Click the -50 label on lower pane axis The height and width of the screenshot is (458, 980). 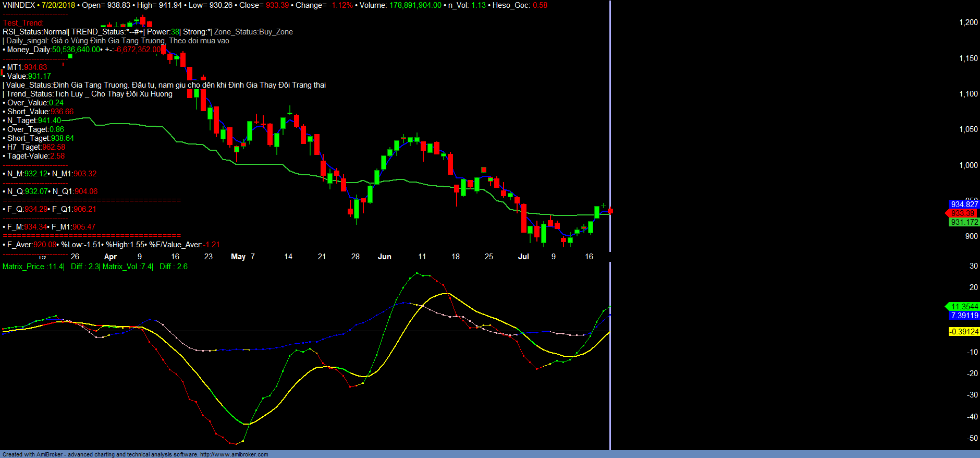[972, 438]
